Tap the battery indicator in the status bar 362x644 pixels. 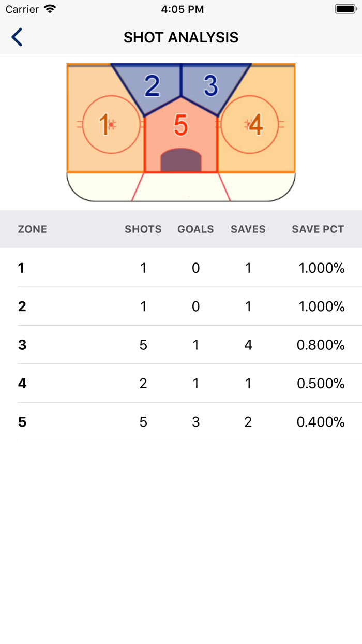click(x=344, y=8)
